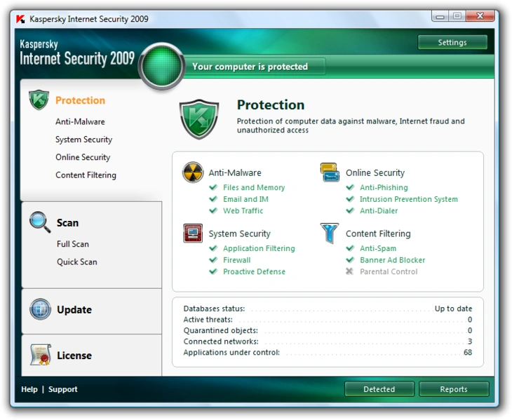Click the Update globe icon
The width and height of the screenshot is (512, 420).
40,309
